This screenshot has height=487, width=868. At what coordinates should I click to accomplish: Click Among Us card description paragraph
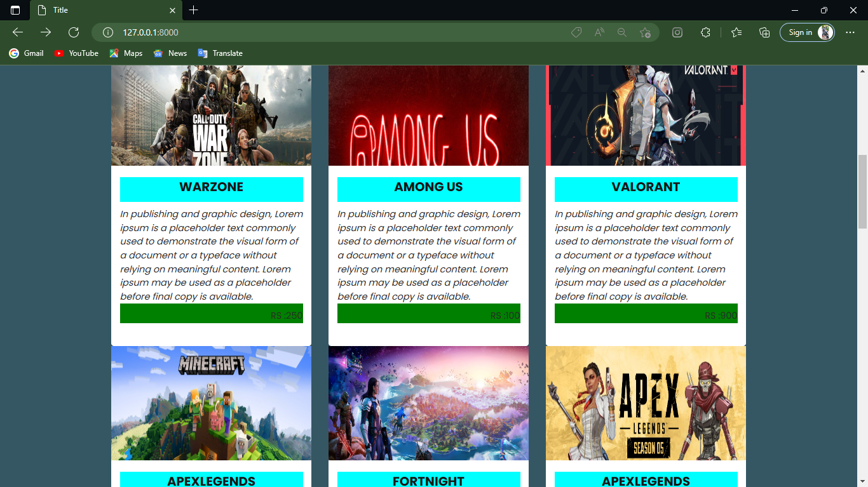(x=429, y=255)
